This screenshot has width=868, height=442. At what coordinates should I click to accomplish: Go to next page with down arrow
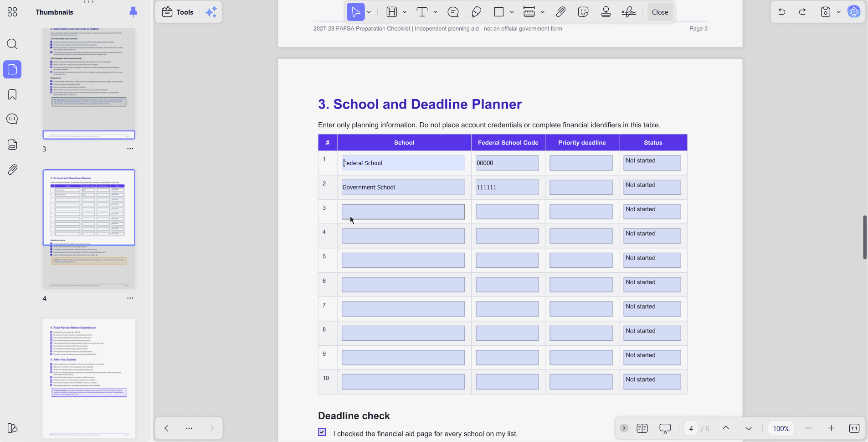click(x=748, y=428)
